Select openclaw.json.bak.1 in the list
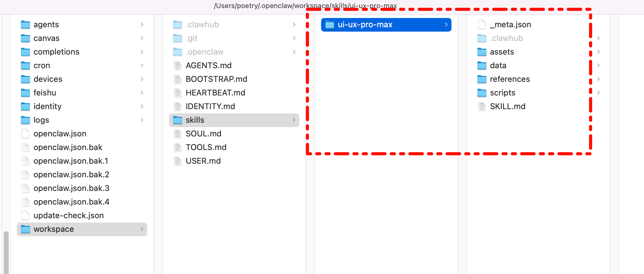Viewport: 644px width, 274px height. 71,161
